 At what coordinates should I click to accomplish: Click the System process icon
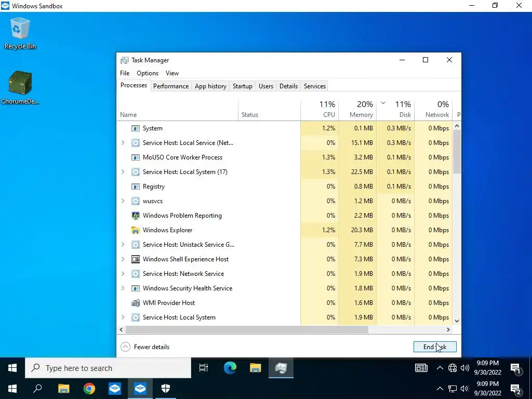coord(136,128)
